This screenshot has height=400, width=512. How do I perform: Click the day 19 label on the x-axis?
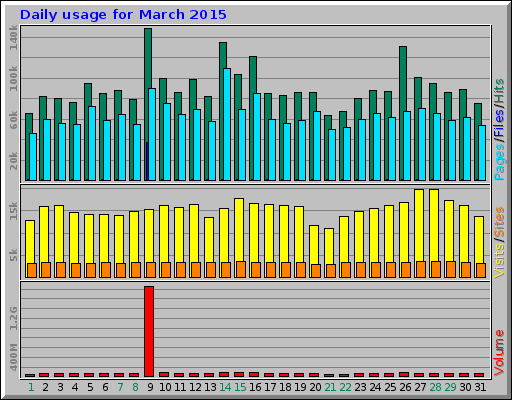point(300,387)
